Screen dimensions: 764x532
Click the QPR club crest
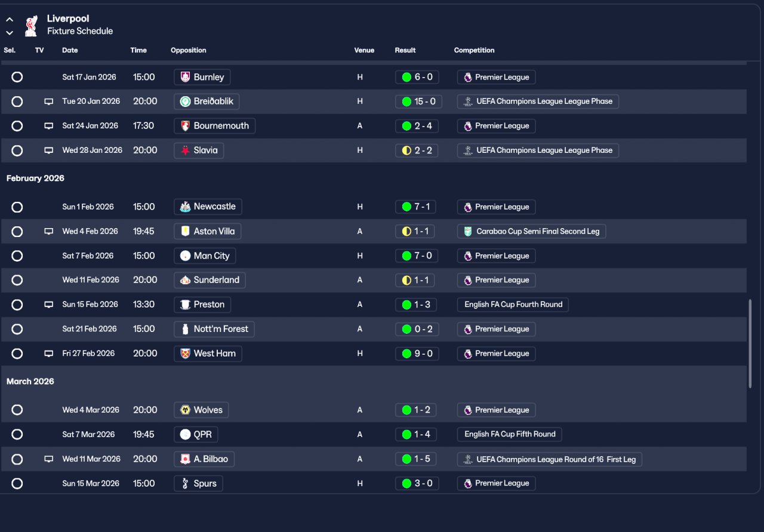185,435
